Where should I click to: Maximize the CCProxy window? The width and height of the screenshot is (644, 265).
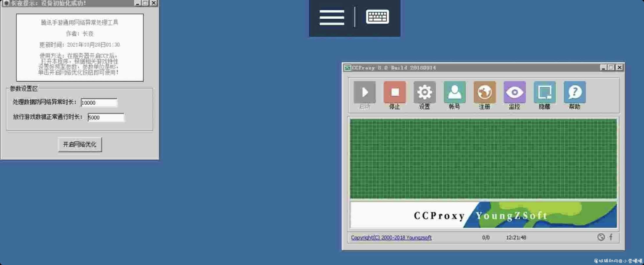(x=611, y=68)
